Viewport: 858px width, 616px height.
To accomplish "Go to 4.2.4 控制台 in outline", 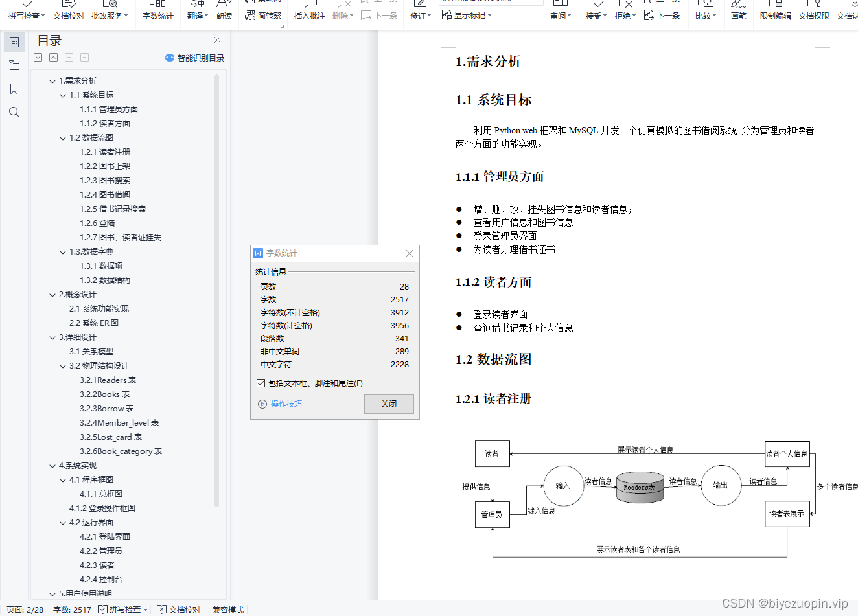I will click(101, 580).
